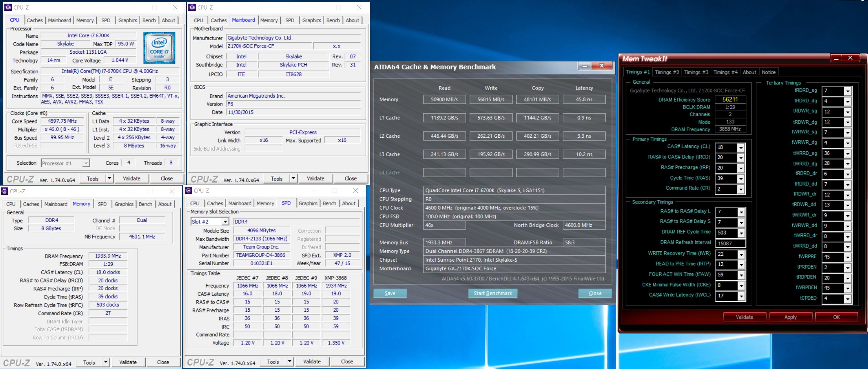The height and width of the screenshot is (369, 868).
Task: Open the About tab in Mem TweakIt
Action: click(749, 72)
